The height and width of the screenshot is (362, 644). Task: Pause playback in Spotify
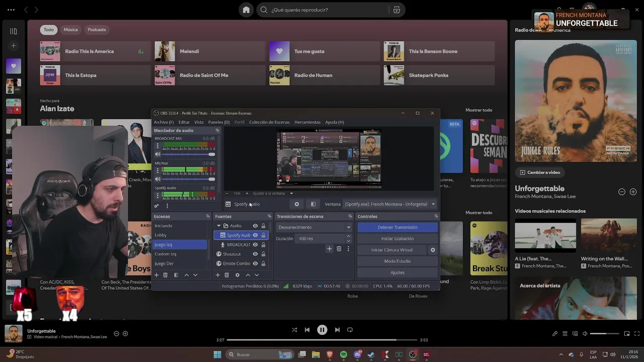click(322, 330)
